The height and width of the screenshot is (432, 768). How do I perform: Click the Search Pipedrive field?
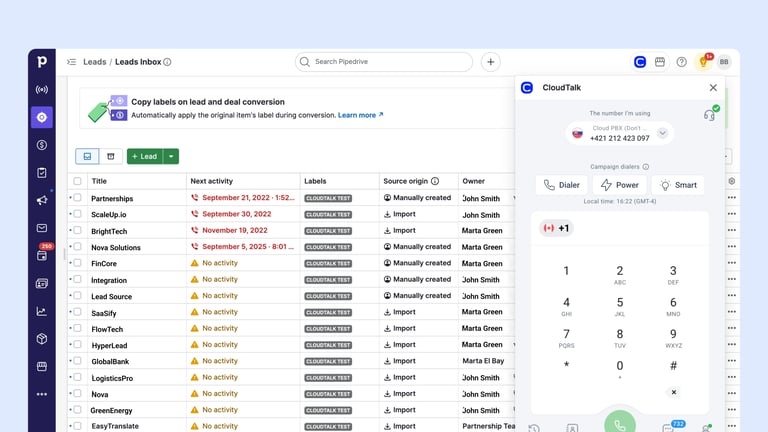(384, 62)
